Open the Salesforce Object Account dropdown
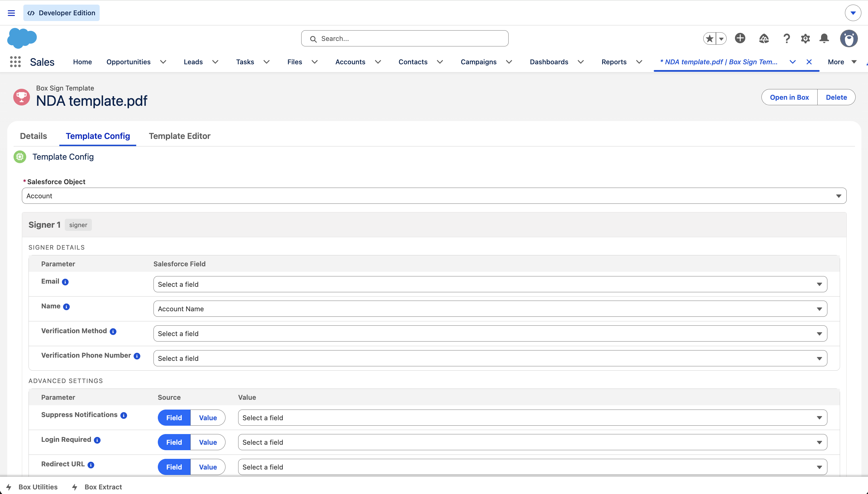This screenshot has height=494, width=868. tap(434, 196)
